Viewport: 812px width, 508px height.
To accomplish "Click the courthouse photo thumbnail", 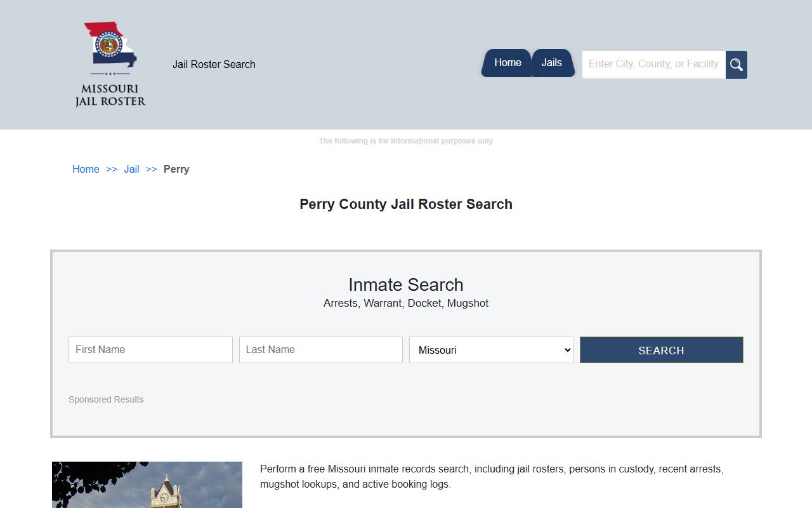I will [147, 485].
